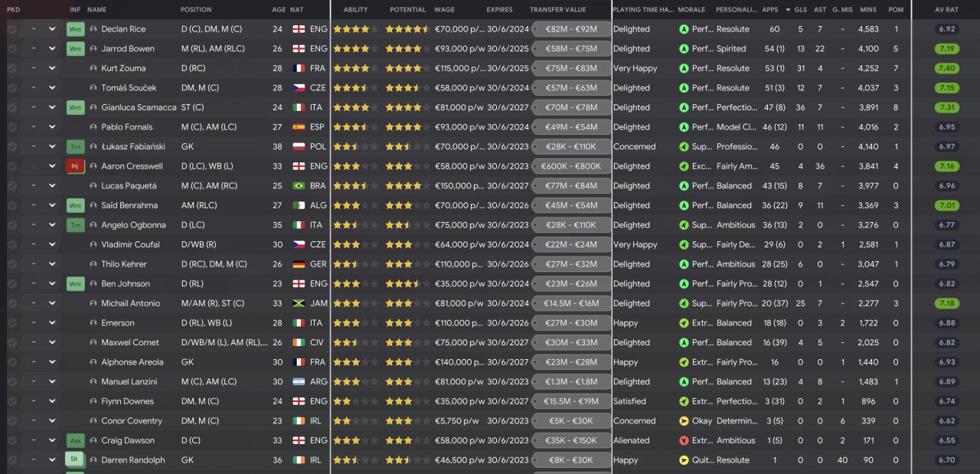This screenshot has width=980, height=474.
Task: Open the pick dropdown for Tomáš Souček
Action: [x=52, y=88]
